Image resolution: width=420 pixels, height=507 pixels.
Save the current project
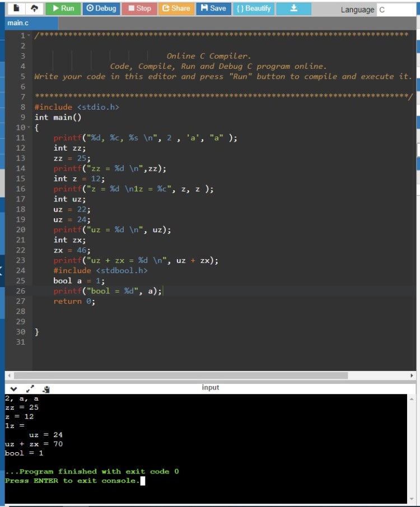pos(213,8)
